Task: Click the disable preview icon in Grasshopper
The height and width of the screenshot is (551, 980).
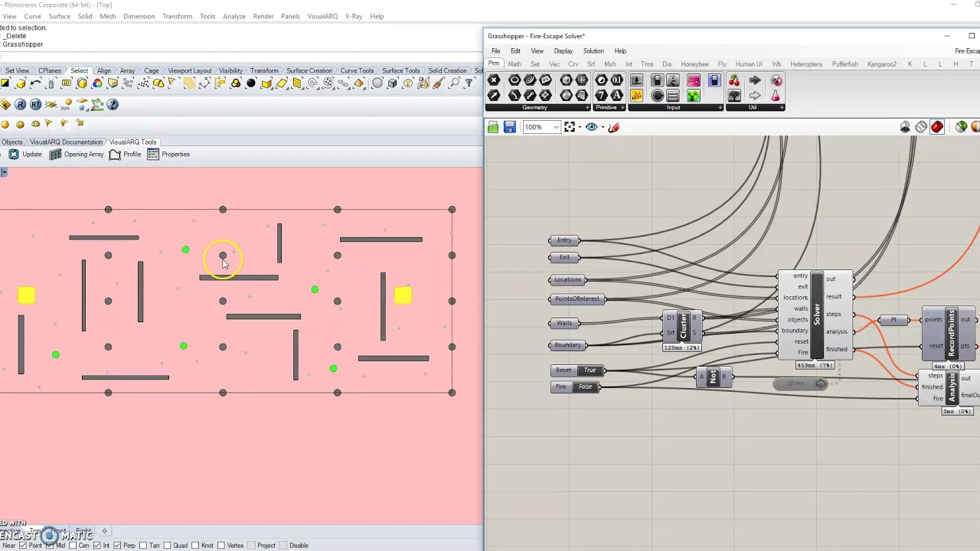Action: 905,127
